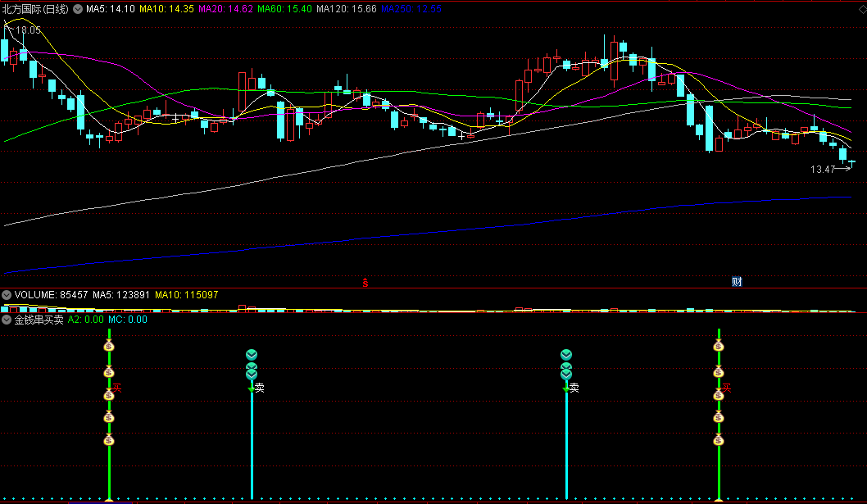Screen dimensions: 867x504
Task: Click the 买 buy label near the 财 marker
Action: point(727,388)
